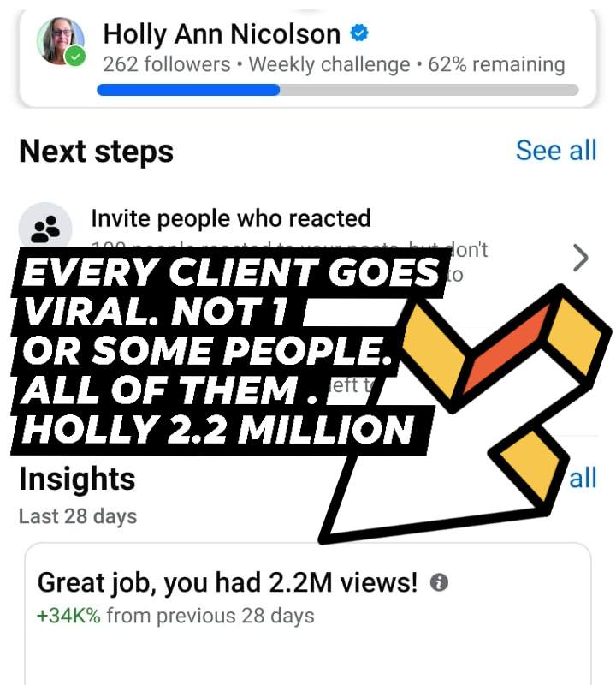Click the info icon beside views
This screenshot has width=616, height=685.
(438, 583)
